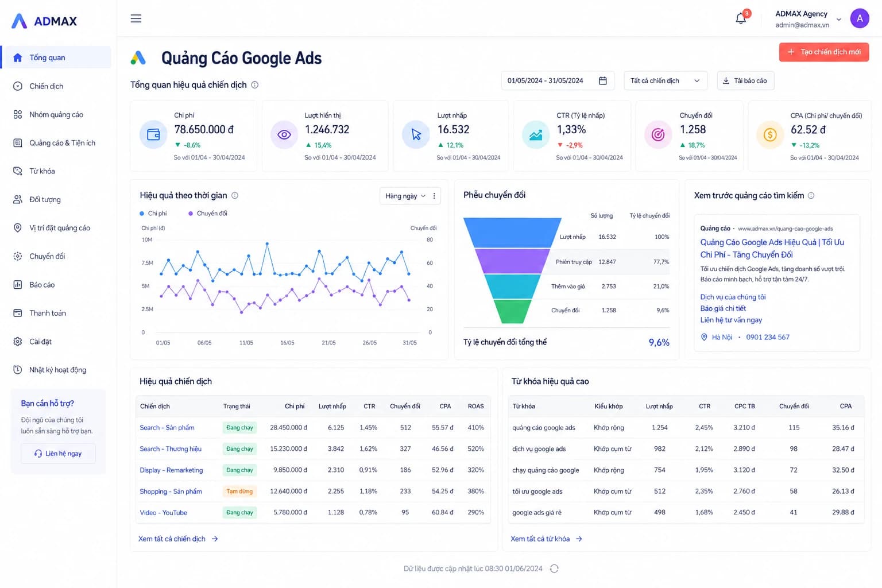Screen dimensions: 882x588
Task: Sort by CPC TB column header
Action: pos(745,407)
